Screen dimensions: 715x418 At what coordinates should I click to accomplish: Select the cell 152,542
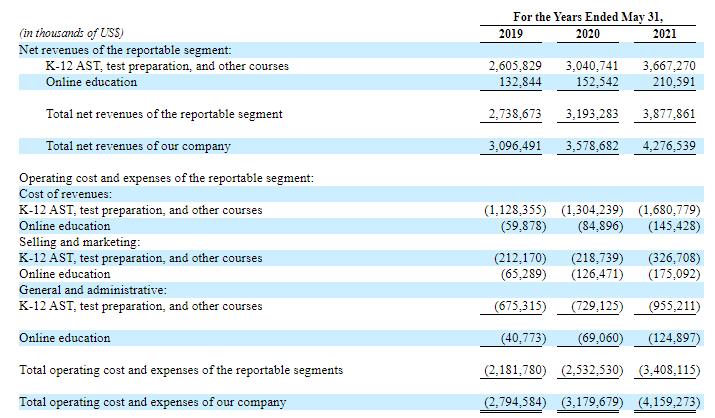pos(597,82)
